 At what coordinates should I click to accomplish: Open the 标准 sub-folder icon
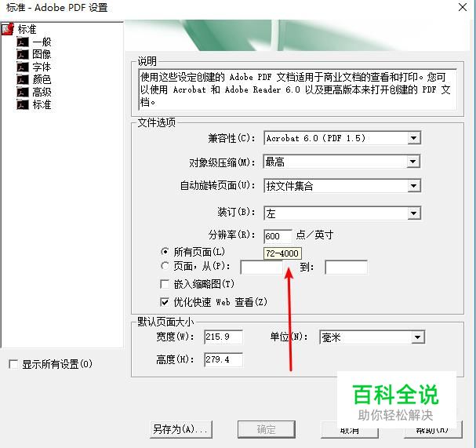pos(23,105)
